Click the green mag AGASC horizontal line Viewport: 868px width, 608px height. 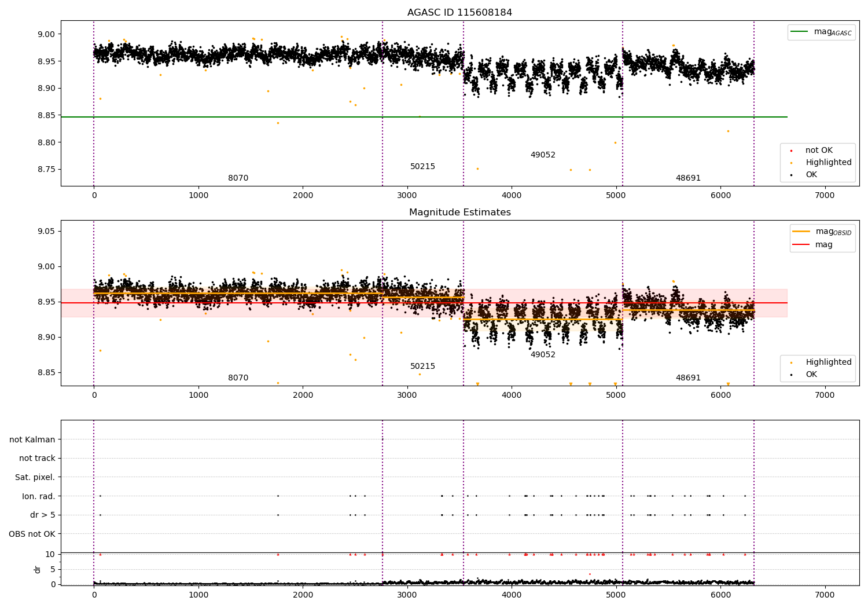pyautogui.click(x=424, y=117)
